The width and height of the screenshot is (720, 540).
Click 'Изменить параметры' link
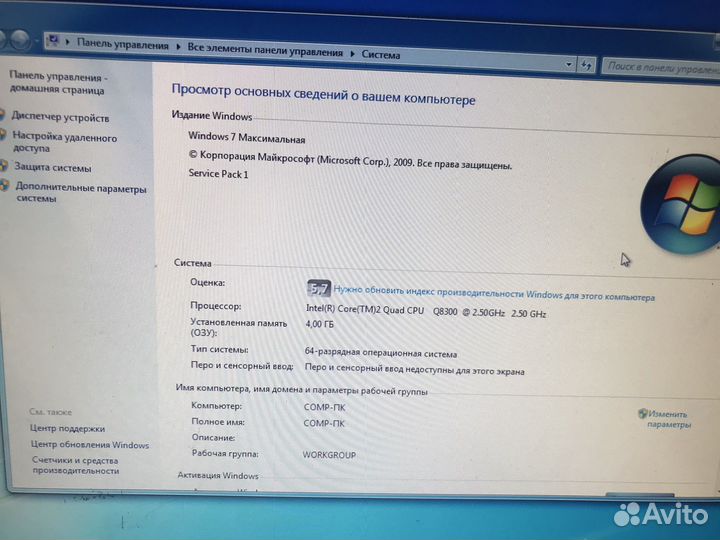click(x=669, y=419)
